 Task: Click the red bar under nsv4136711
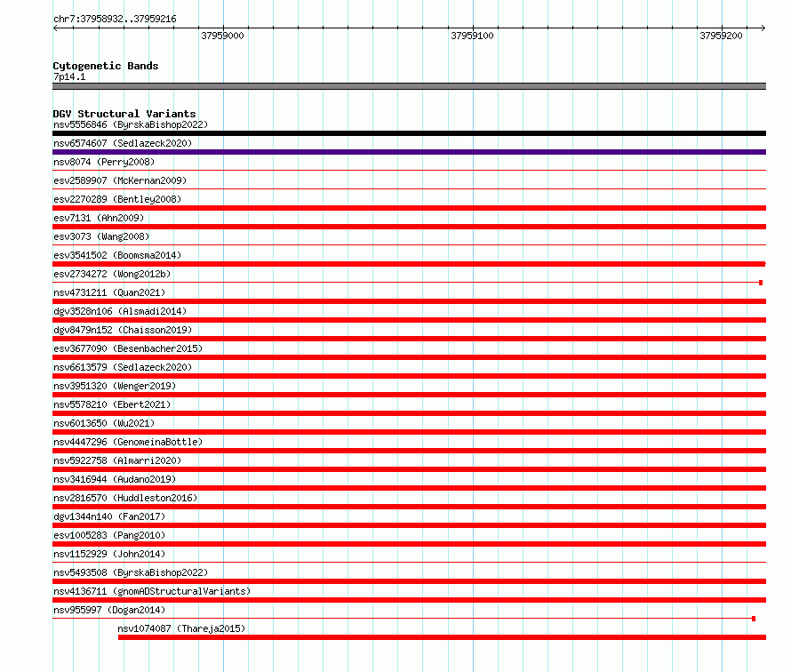coord(409,600)
